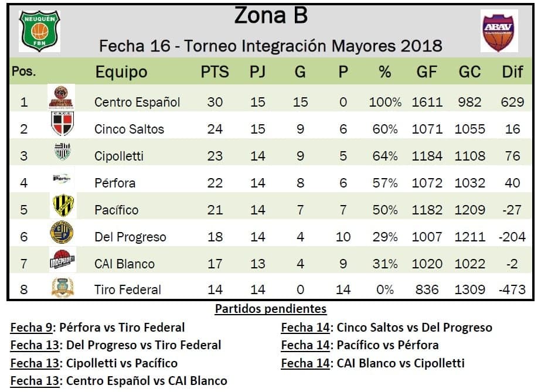Screen dimensions: 541x392
Task: Open Fecha 13 link for Cipolletti vs Pacífico
Action: pos(35,363)
